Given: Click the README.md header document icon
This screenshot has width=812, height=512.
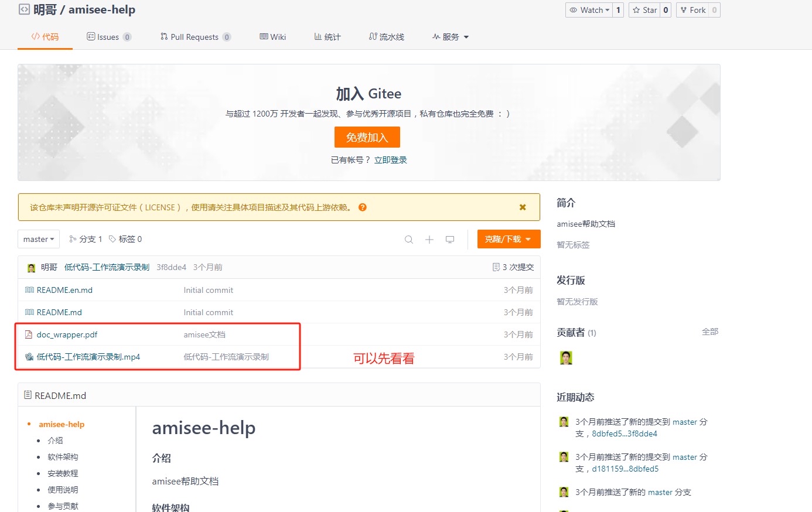Looking at the screenshot, I should point(28,395).
